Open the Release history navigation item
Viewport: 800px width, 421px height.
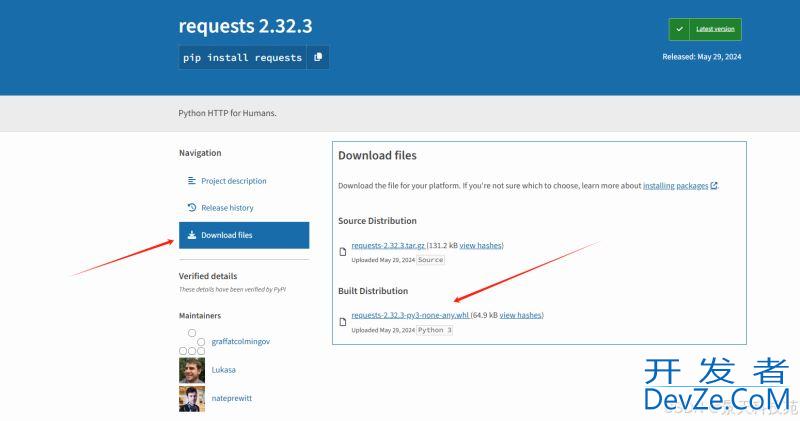coord(227,208)
